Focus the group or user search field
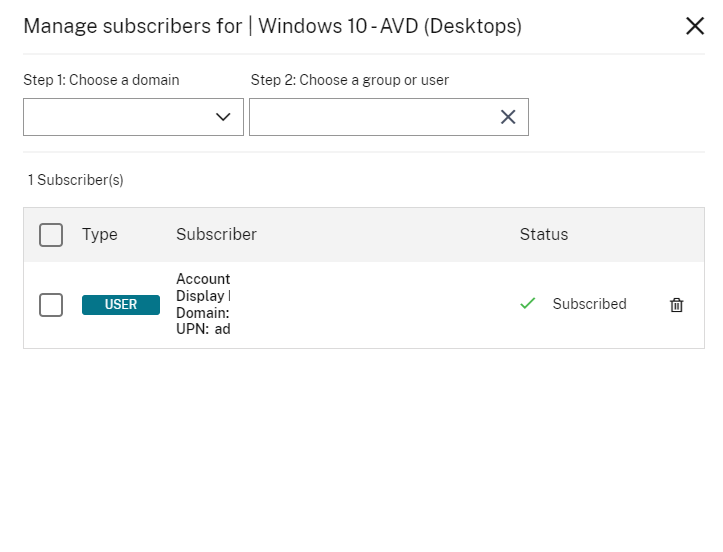The width and height of the screenshot is (723, 552). coord(370,117)
